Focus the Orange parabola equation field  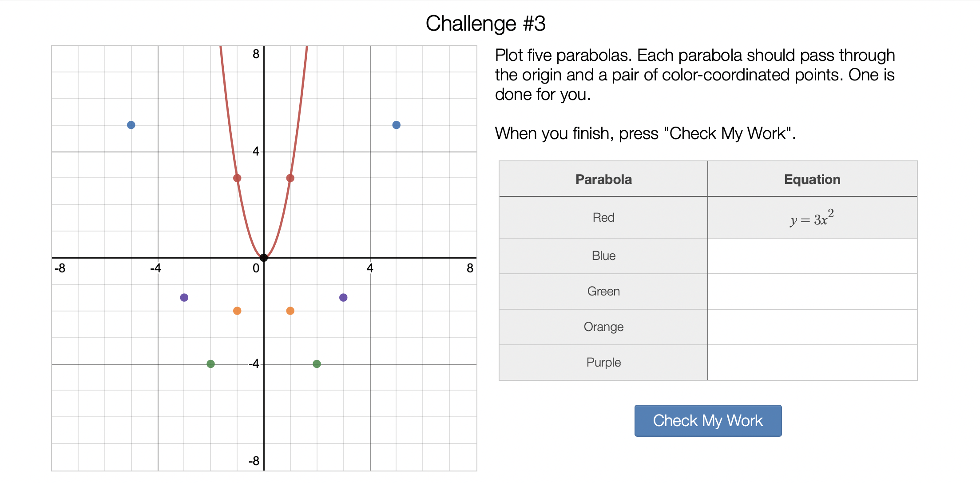click(812, 327)
